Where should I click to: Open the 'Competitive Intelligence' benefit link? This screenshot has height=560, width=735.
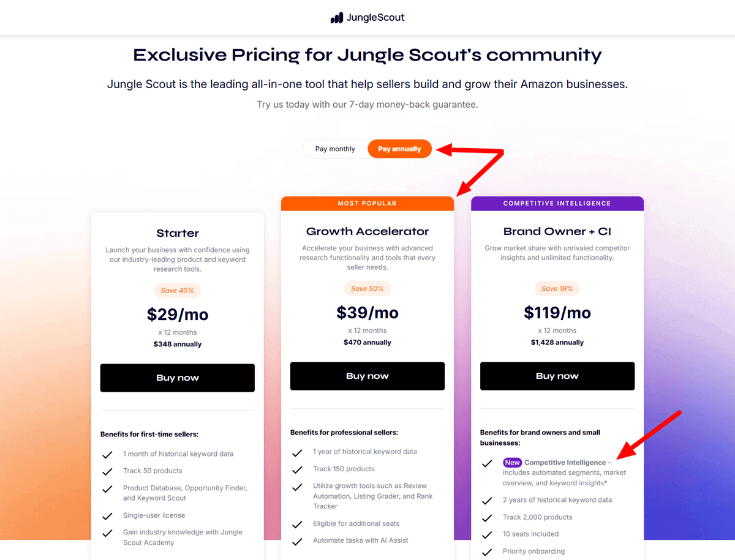(567, 463)
